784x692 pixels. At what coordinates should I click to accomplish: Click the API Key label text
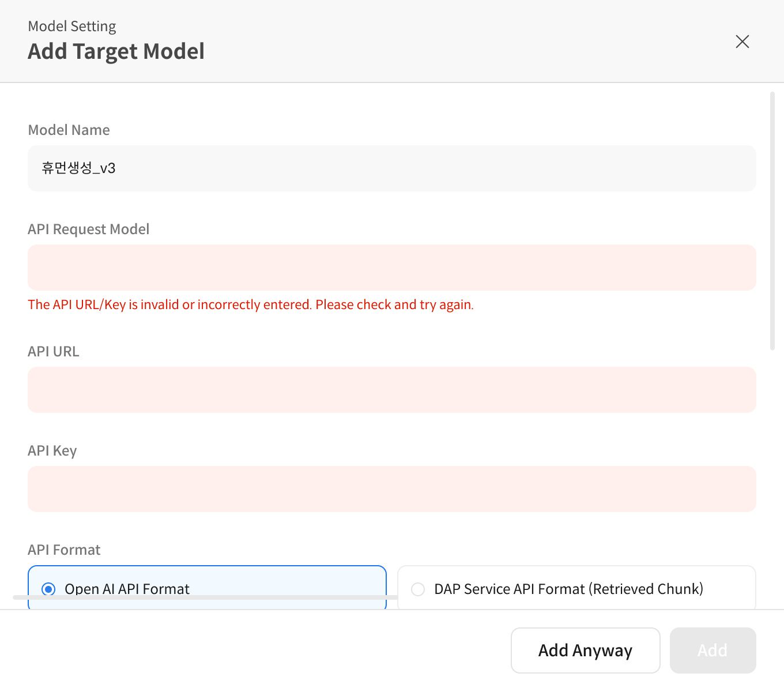pyautogui.click(x=52, y=451)
